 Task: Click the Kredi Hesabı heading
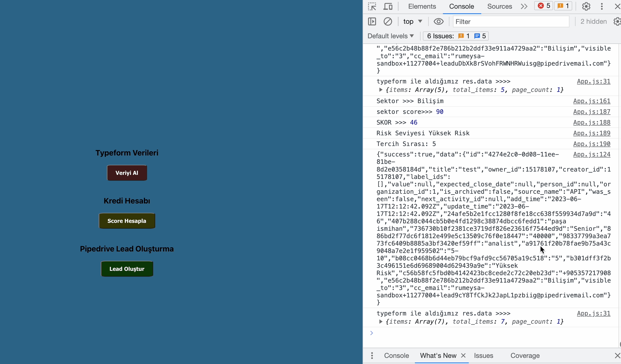pyautogui.click(x=127, y=201)
